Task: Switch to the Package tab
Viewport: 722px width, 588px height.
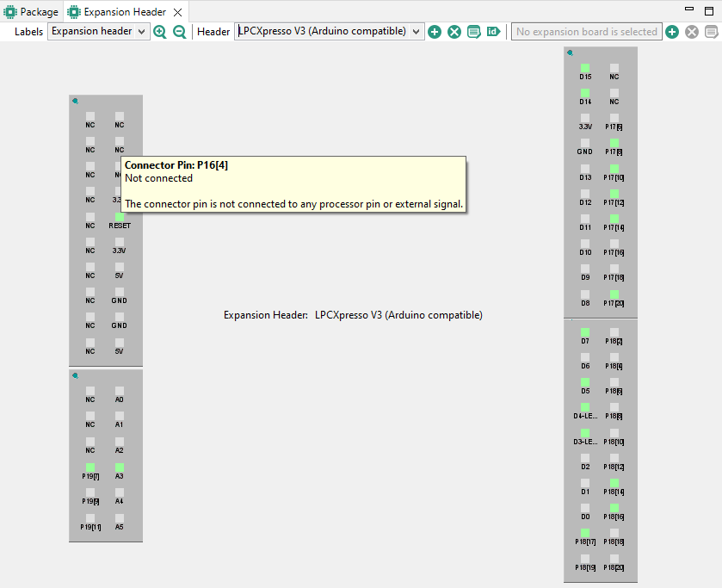Action: pos(32,12)
